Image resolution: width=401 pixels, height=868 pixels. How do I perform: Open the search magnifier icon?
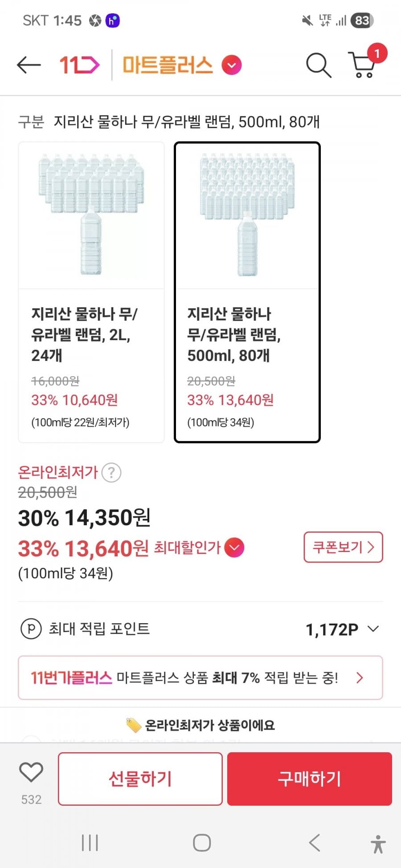click(x=318, y=65)
